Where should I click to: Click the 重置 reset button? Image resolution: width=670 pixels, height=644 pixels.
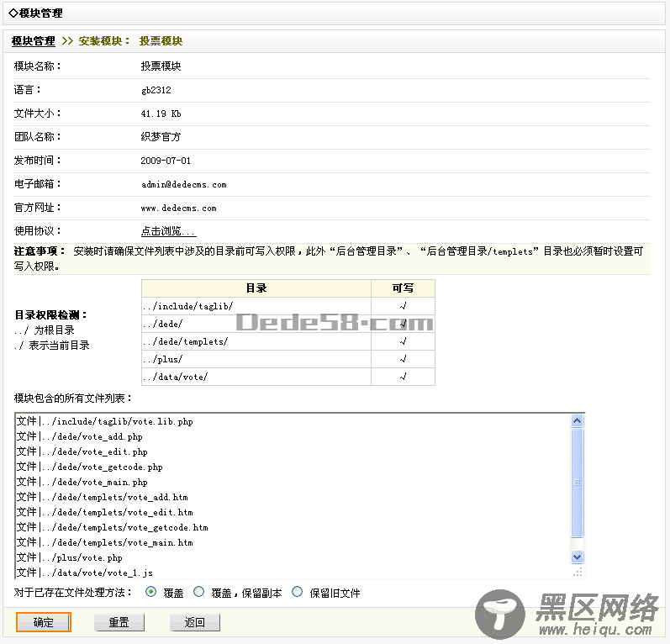(x=119, y=622)
